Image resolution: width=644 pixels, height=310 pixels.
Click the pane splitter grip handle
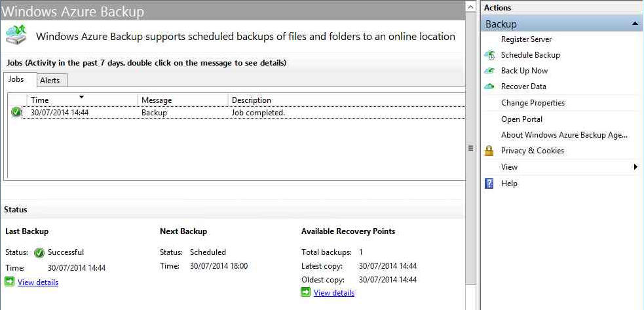[x=470, y=148]
